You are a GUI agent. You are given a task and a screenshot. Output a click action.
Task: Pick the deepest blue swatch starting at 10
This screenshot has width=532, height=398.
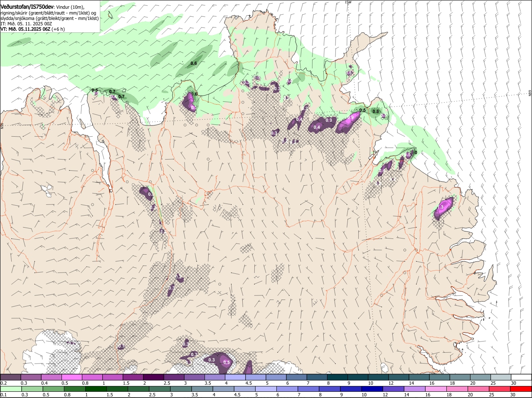(x=372, y=389)
